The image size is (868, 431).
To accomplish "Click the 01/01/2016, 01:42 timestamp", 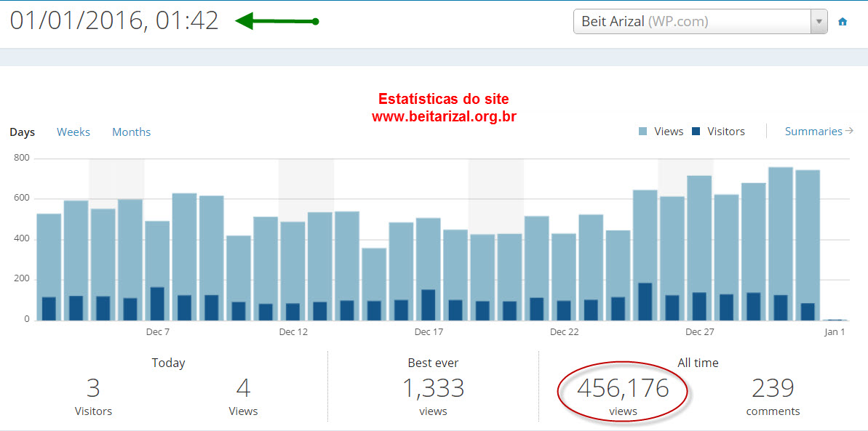I will pyautogui.click(x=114, y=20).
